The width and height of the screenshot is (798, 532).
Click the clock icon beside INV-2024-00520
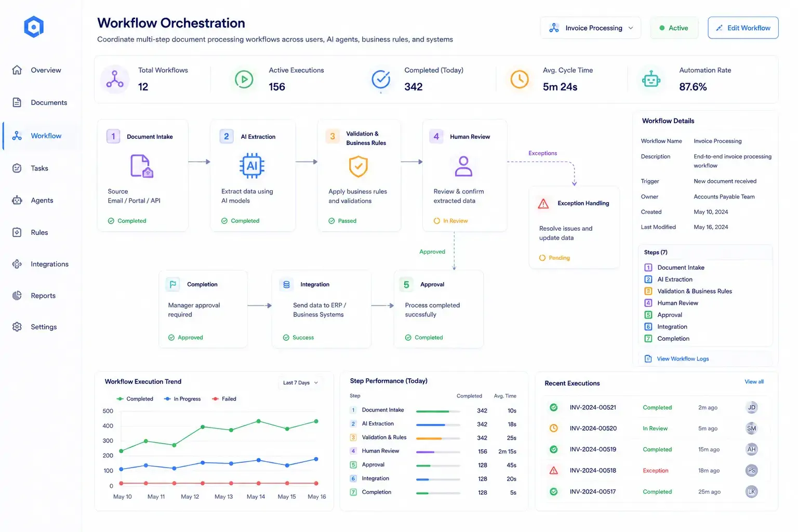click(x=554, y=429)
